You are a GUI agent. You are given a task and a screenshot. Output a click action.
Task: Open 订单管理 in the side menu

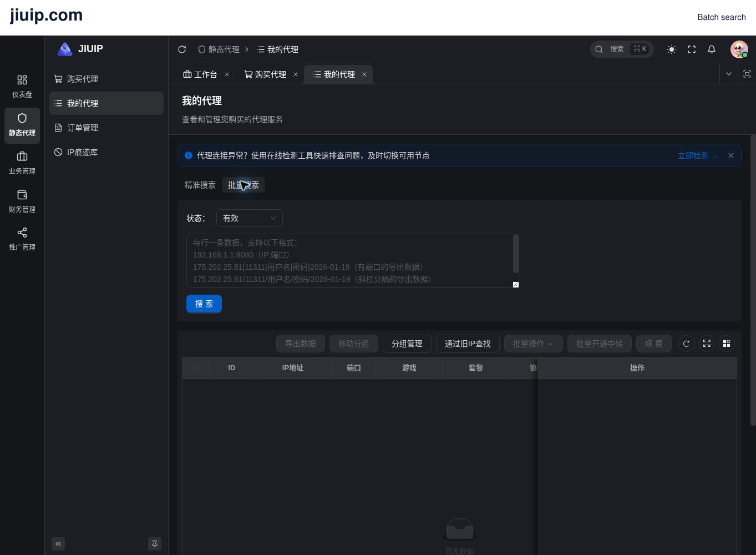click(x=106, y=128)
